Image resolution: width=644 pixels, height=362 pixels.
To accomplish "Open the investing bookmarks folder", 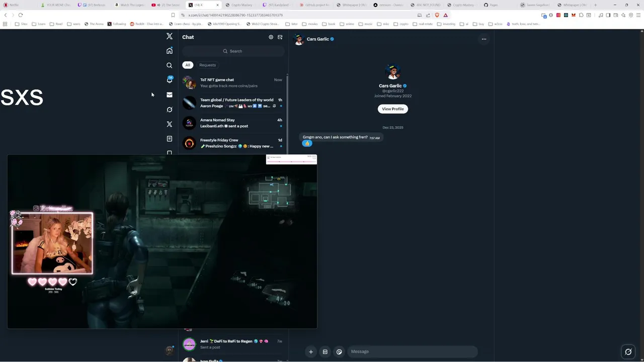I will point(446,24).
